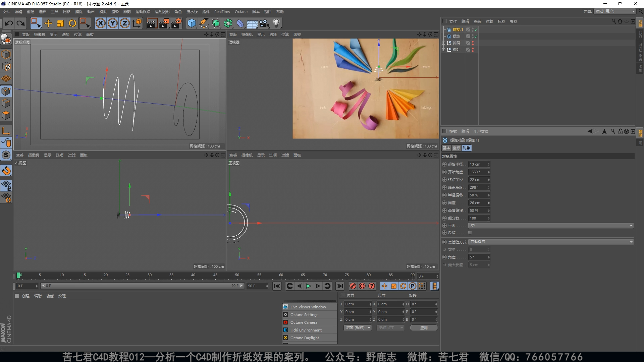The image size is (644, 362).
Task: Click the Floor environment icon
Action: pos(252,23)
